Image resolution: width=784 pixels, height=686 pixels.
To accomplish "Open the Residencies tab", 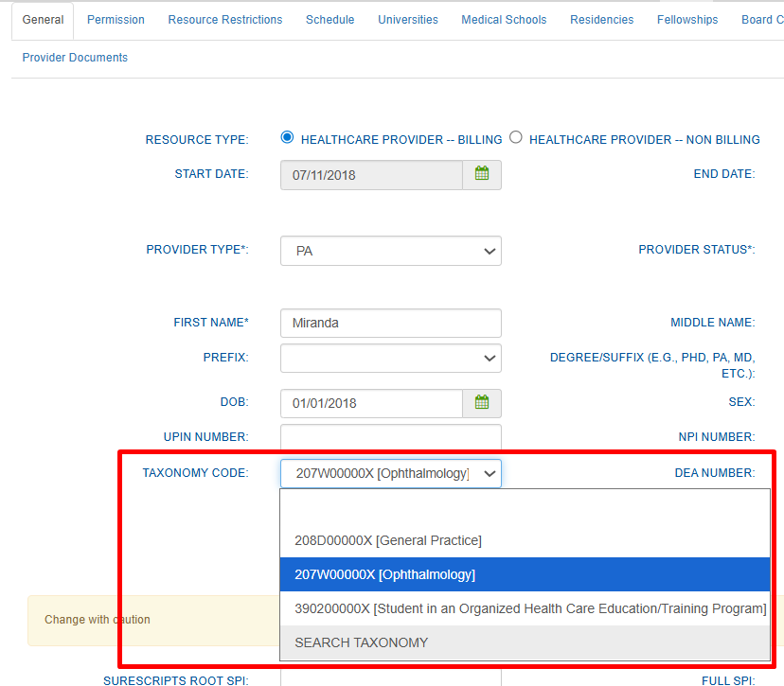I will (602, 20).
